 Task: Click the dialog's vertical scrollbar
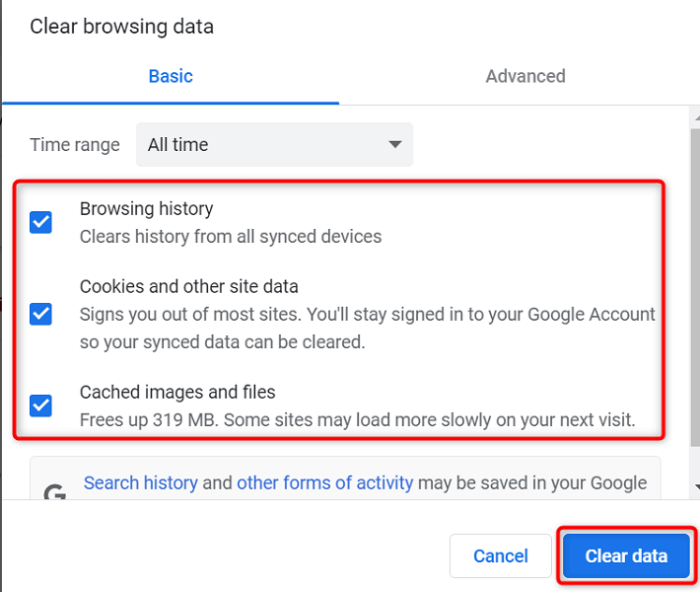pyautogui.click(x=691, y=296)
